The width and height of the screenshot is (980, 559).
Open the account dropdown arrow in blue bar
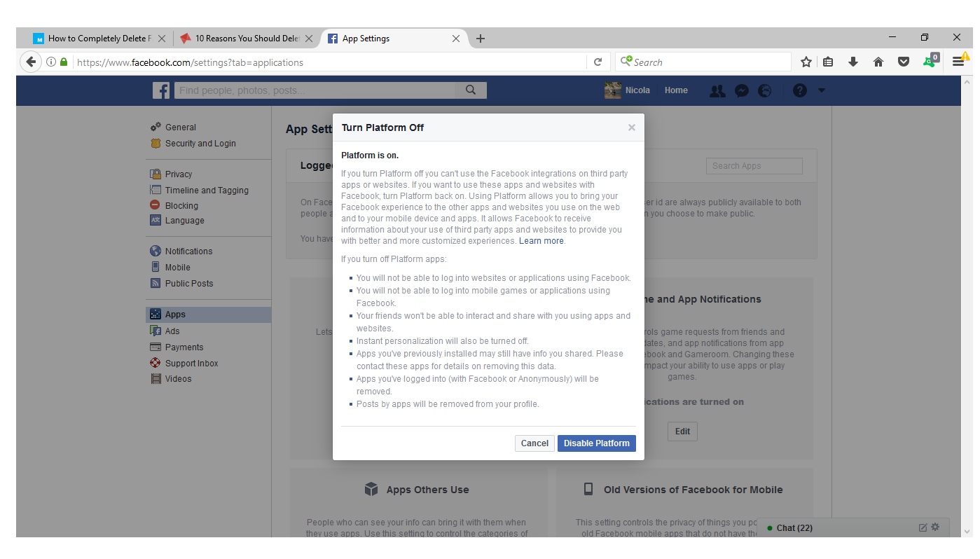[x=822, y=90]
